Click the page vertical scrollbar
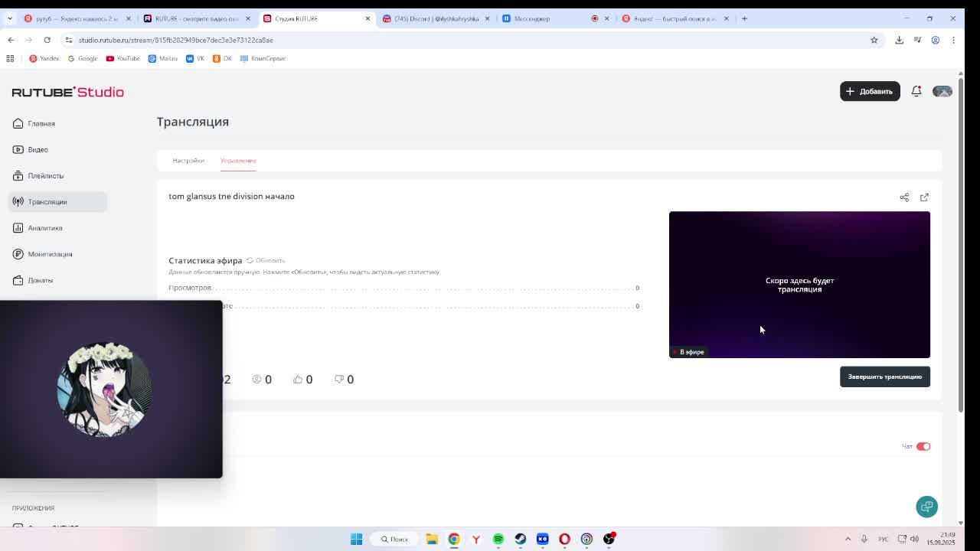Image resolution: width=980 pixels, height=551 pixels. [x=961, y=243]
